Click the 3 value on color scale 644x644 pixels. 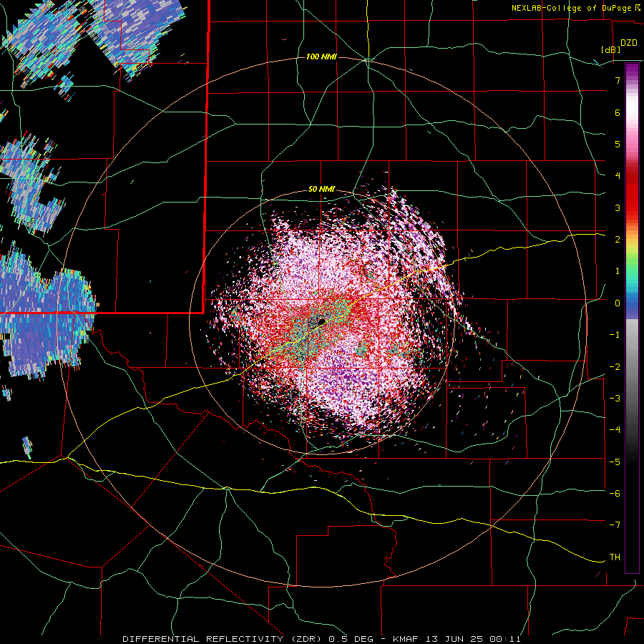(618, 208)
